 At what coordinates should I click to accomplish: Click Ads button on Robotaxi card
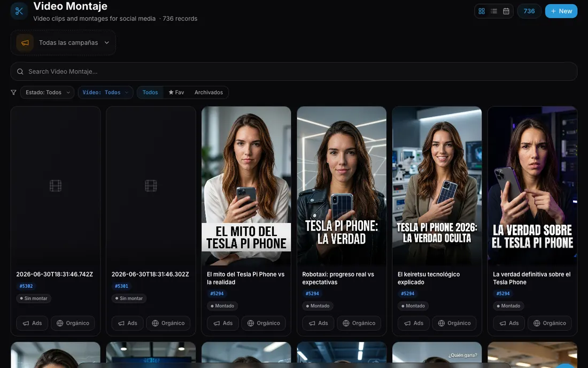(319, 323)
